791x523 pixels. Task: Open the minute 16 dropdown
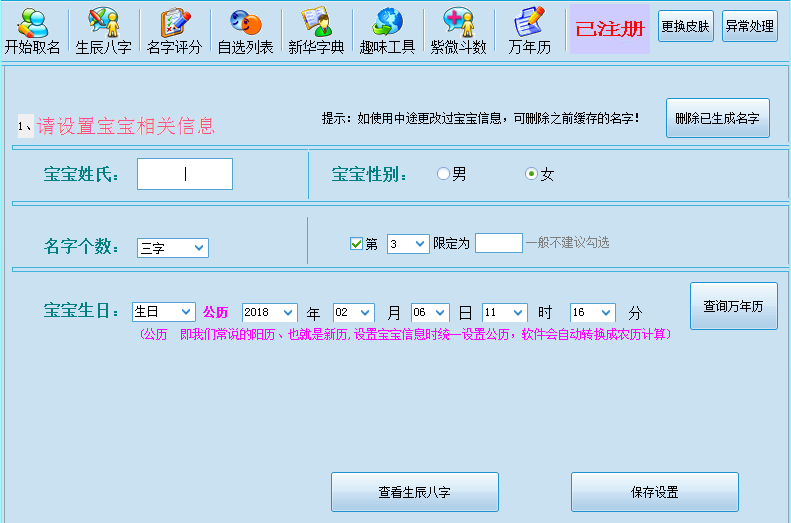[592, 313]
